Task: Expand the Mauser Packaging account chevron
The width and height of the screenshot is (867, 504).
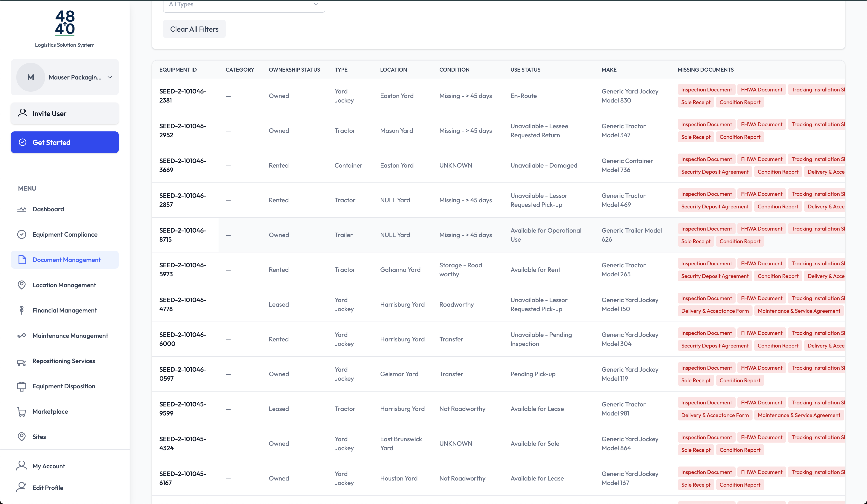Action: (x=110, y=77)
